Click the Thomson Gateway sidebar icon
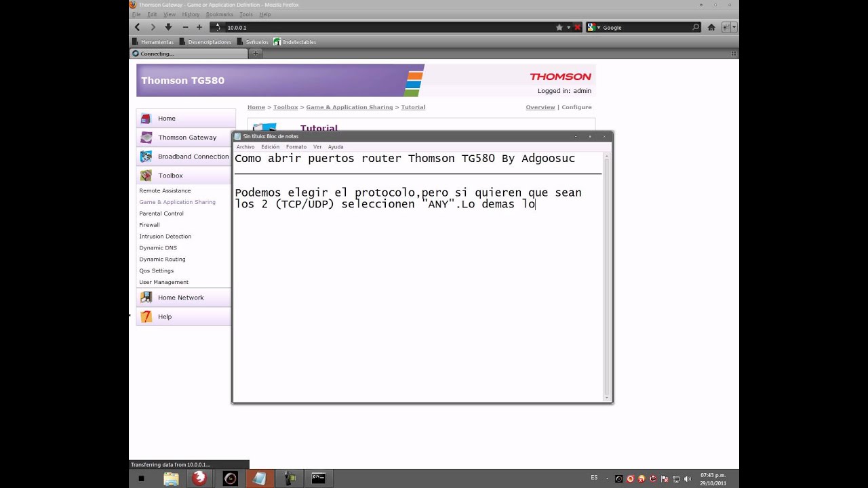 pyautogui.click(x=146, y=138)
